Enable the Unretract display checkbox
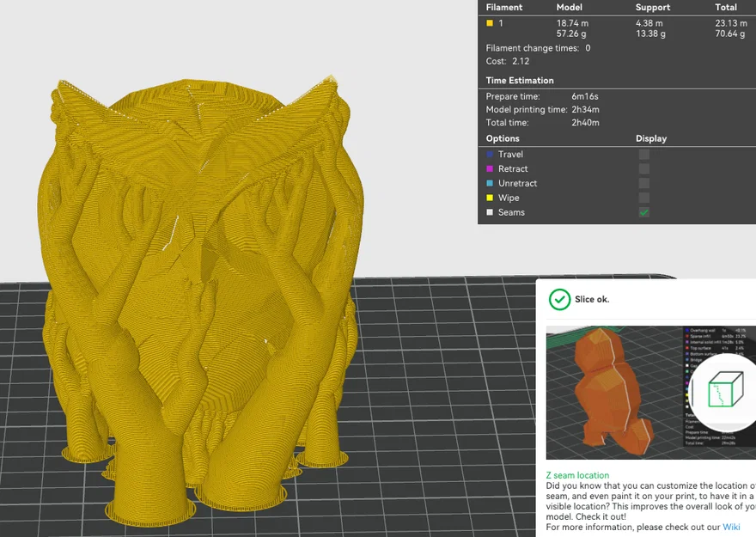 pyautogui.click(x=643, y=183)
